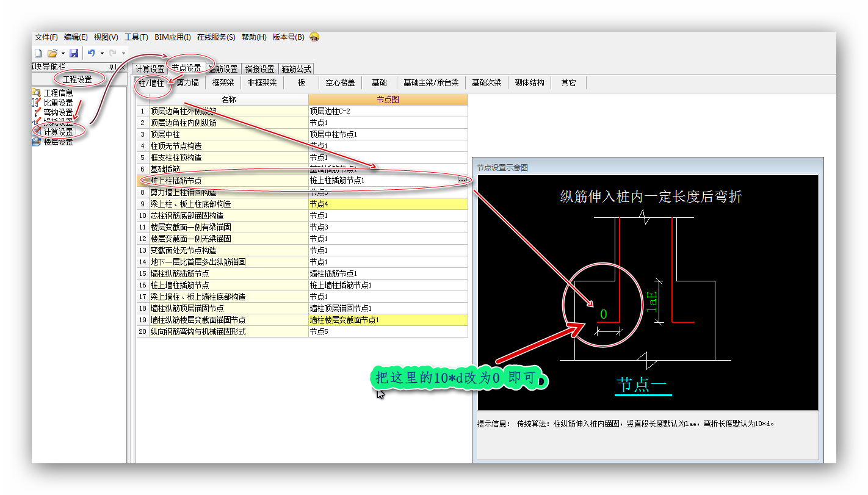Image resolution: width=868 pixels, height=495 pixels.
Task: Open the 在线服务(S) menu
Action: point(216,37)
